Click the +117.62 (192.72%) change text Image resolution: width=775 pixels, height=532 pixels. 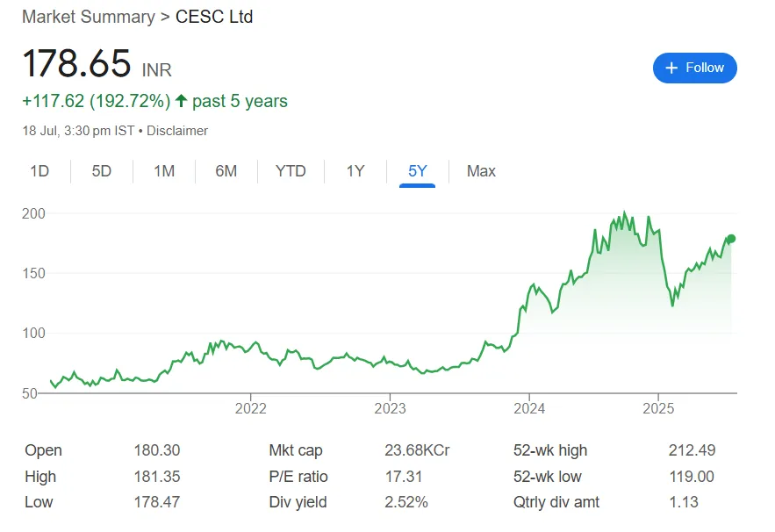click(x=97, y=101)
